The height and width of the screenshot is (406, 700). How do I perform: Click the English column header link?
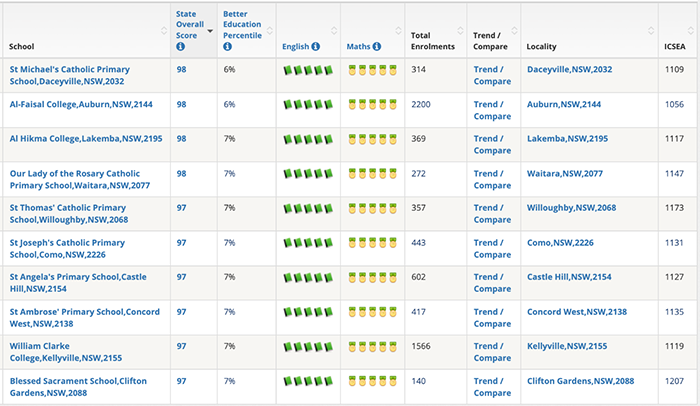tap(296, 46)
